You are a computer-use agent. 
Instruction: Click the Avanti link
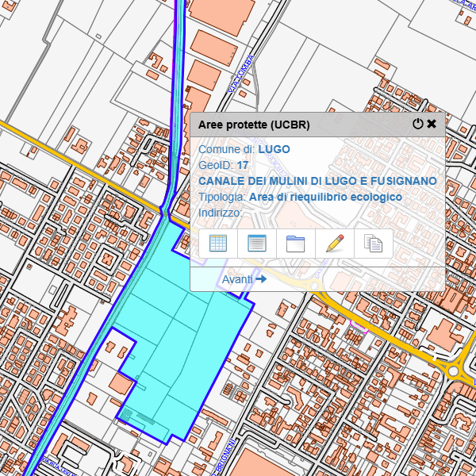point(237,279)
